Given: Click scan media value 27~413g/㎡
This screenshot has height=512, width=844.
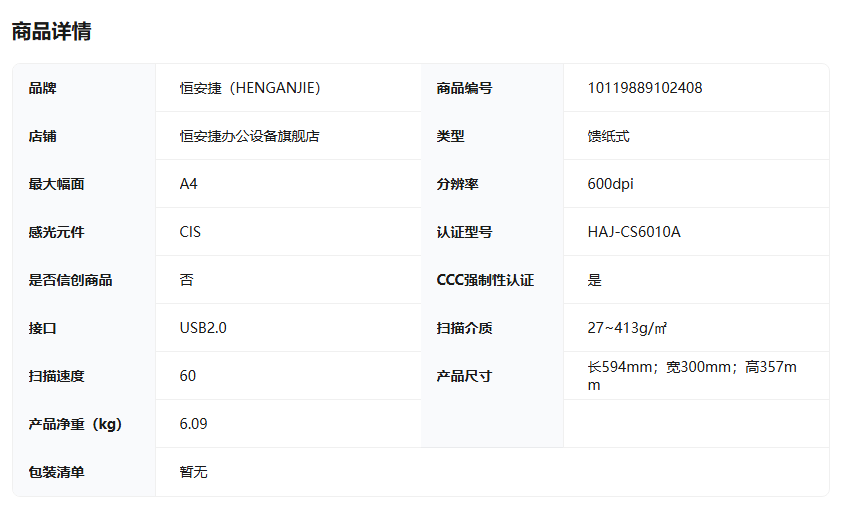Looking at the screenshot, I should click(x=627, y=327).
